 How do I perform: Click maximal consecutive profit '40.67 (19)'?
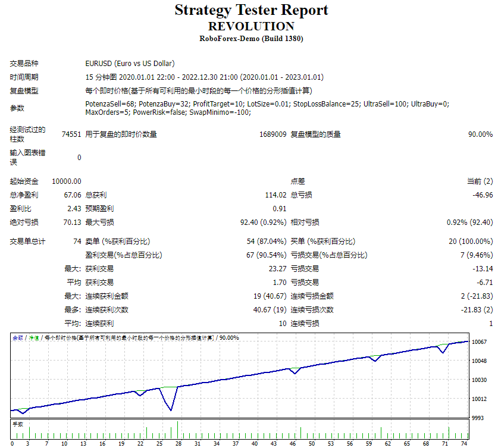270,309
